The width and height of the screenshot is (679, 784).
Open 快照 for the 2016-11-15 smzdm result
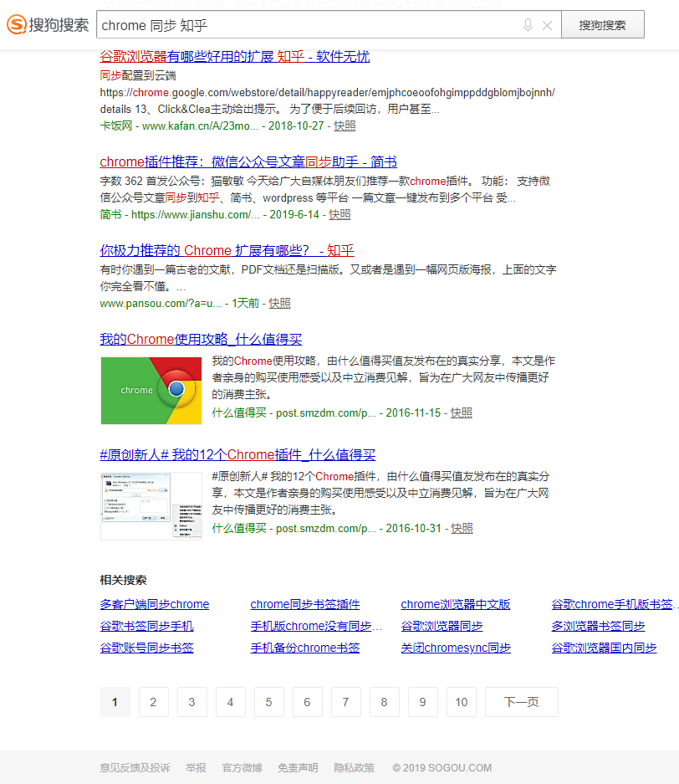point(461,413)
